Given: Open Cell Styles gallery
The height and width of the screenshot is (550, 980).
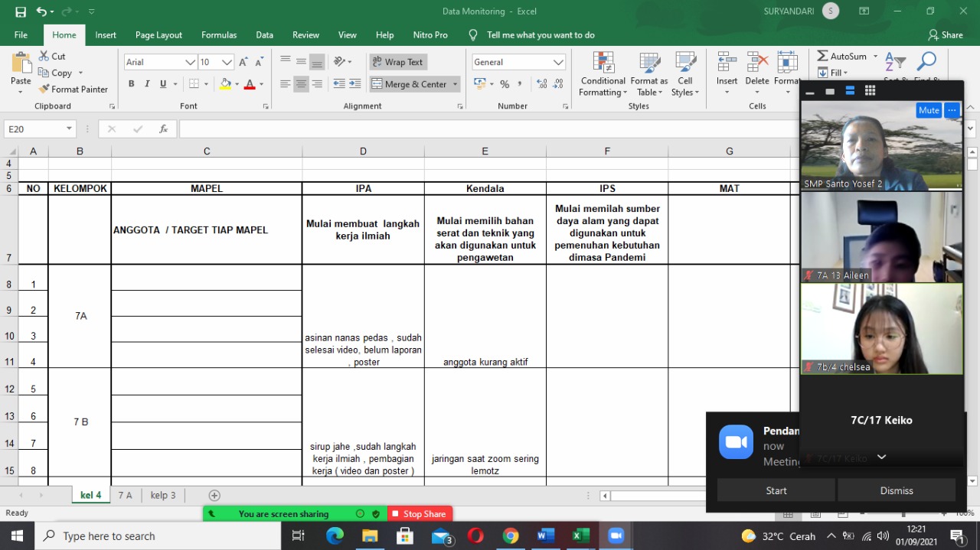Looking at the screenshot, I should pos(685,74).
